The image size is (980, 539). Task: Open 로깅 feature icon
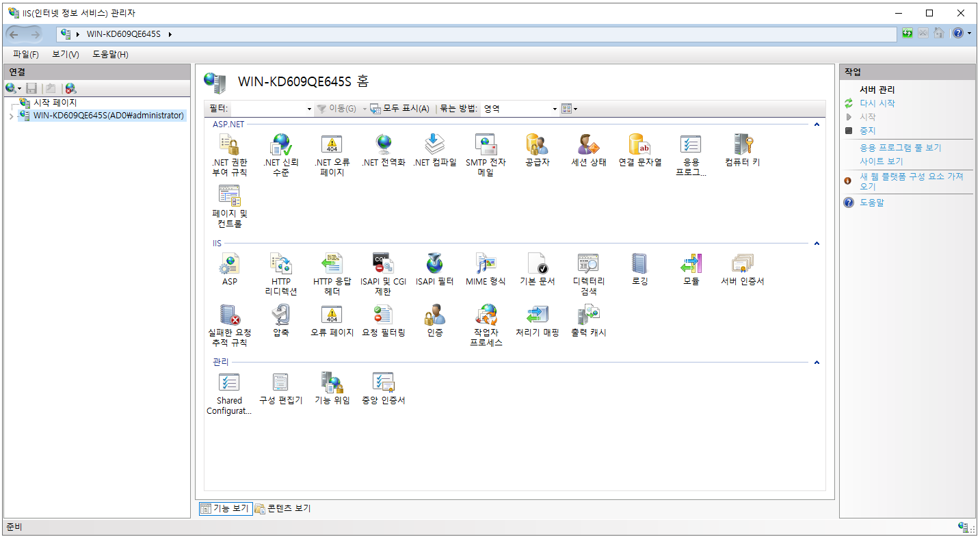point(639,263)
